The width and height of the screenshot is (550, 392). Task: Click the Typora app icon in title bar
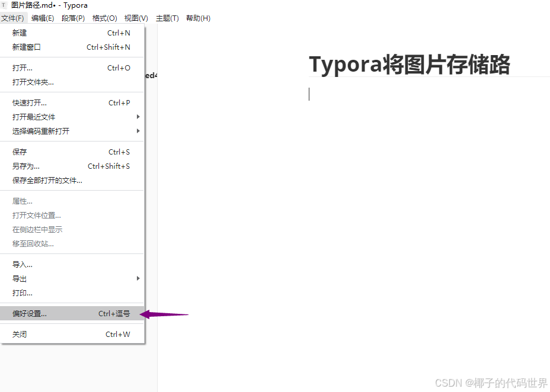point(4,5)
